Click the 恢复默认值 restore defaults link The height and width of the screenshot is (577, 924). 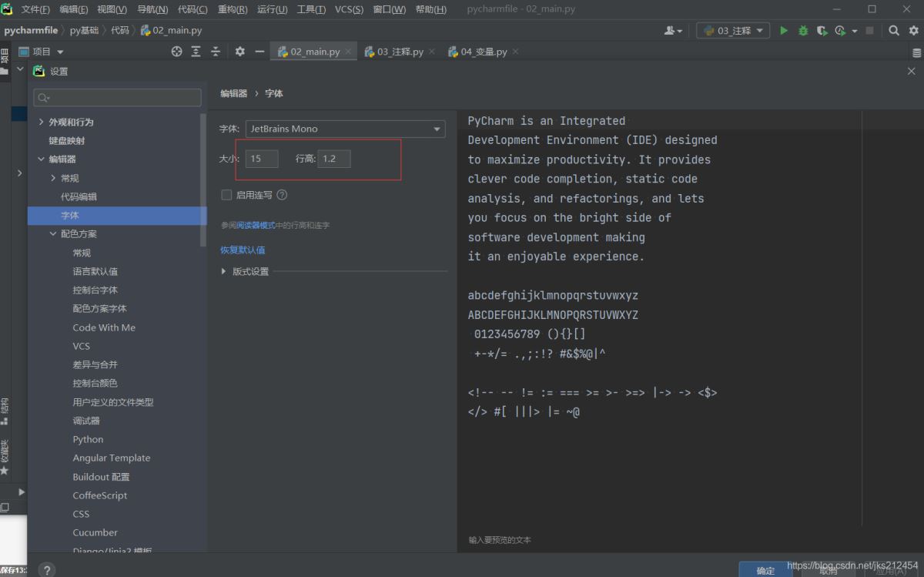click(243, 250)
